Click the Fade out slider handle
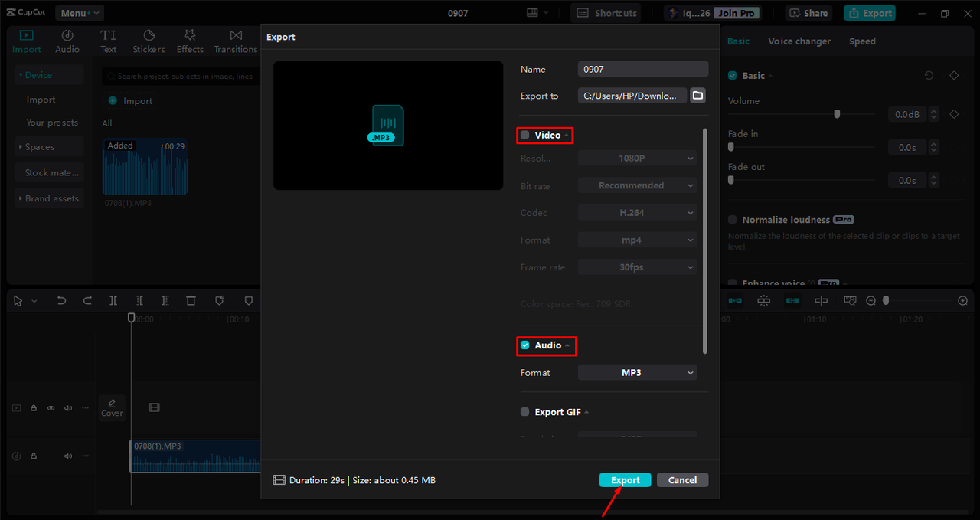 point(731,180)
